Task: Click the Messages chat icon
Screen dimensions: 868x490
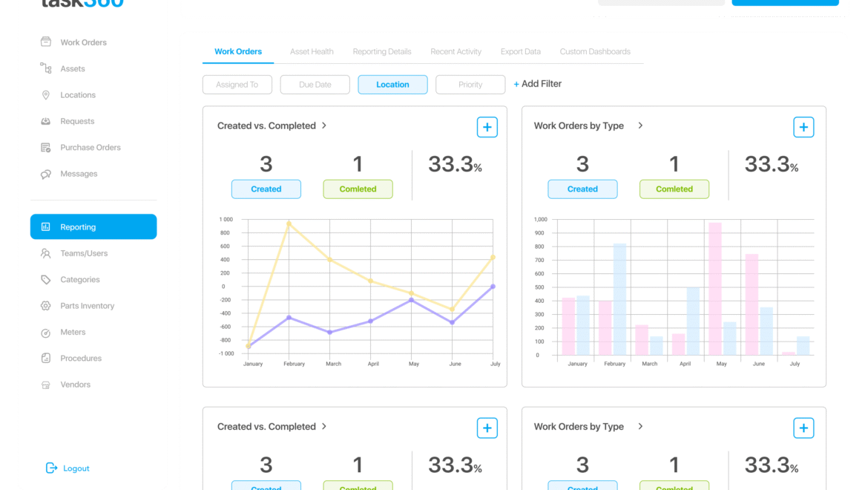Action: coord(46,174)
